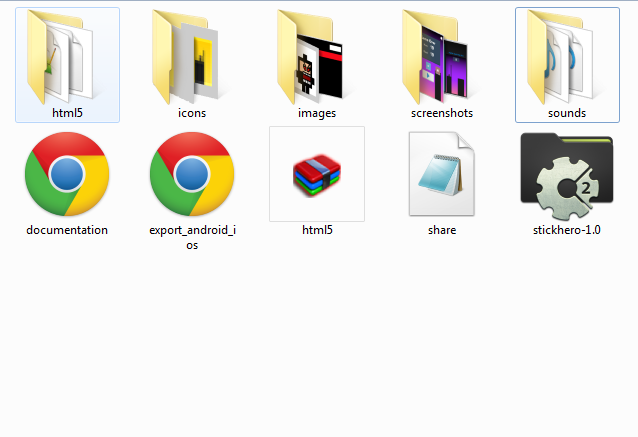638x437 pixels.
Task: Click the documentation Chrome file icon
Action: [67, 174]
